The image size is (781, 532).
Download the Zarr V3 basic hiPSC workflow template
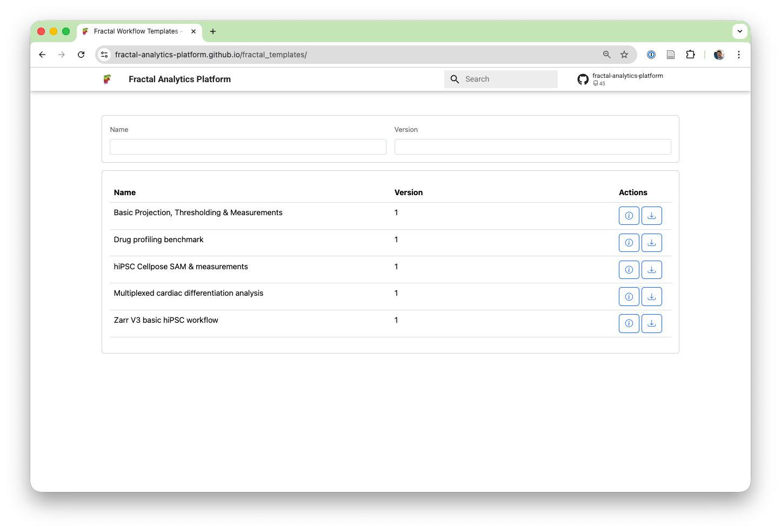(651, 323)
